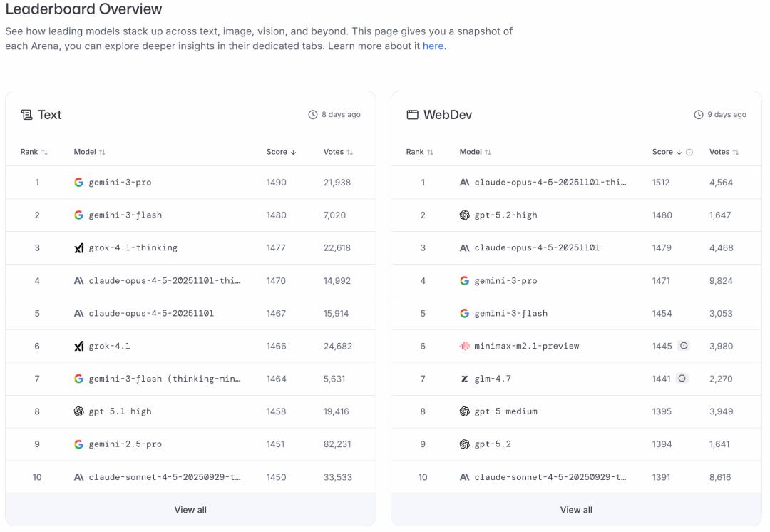Open the glm-4.7 model entry
The height and width of the screenshot is (532, 770).
coord(493,379)
